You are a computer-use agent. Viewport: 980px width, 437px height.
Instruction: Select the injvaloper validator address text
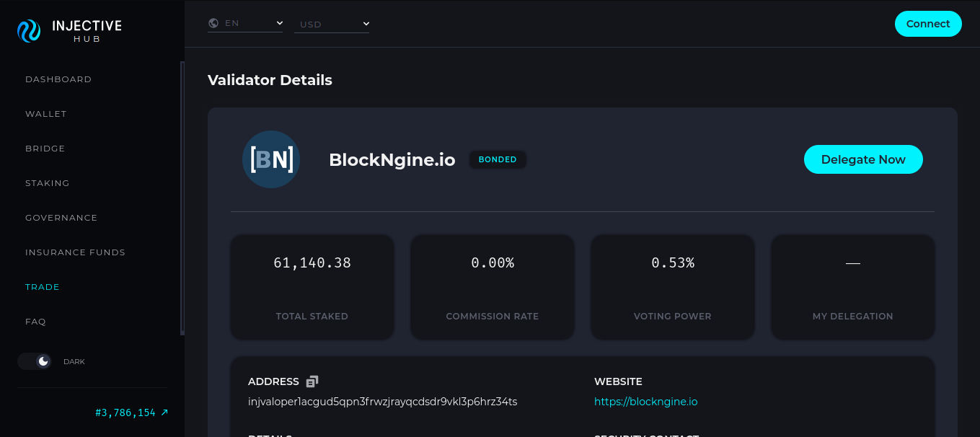click(383, 402)
